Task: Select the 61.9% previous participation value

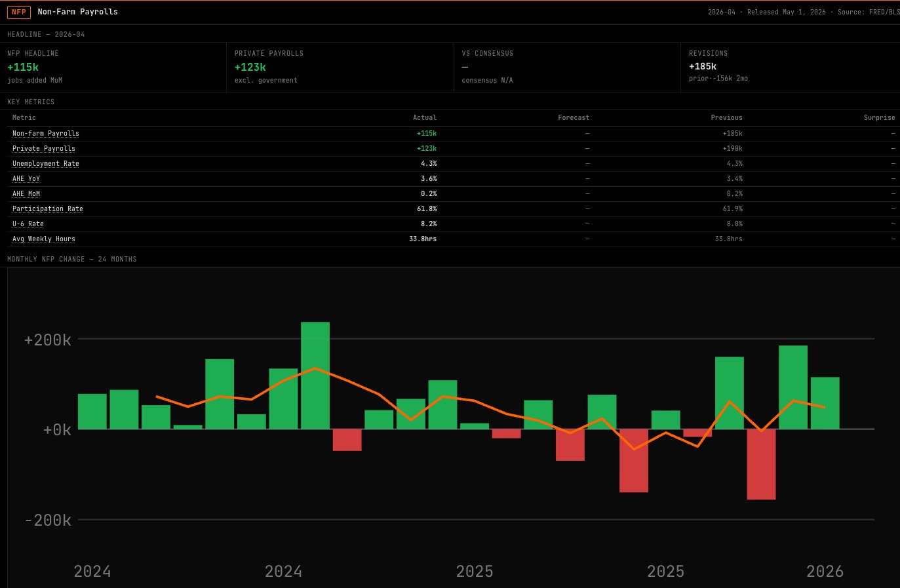Action: click(x=733, y=208)
